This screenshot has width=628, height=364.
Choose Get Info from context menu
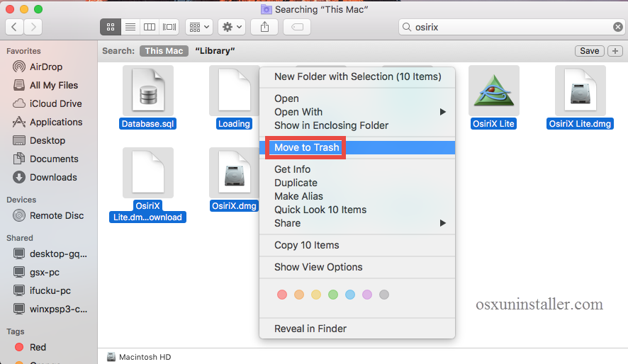point(357,169)
